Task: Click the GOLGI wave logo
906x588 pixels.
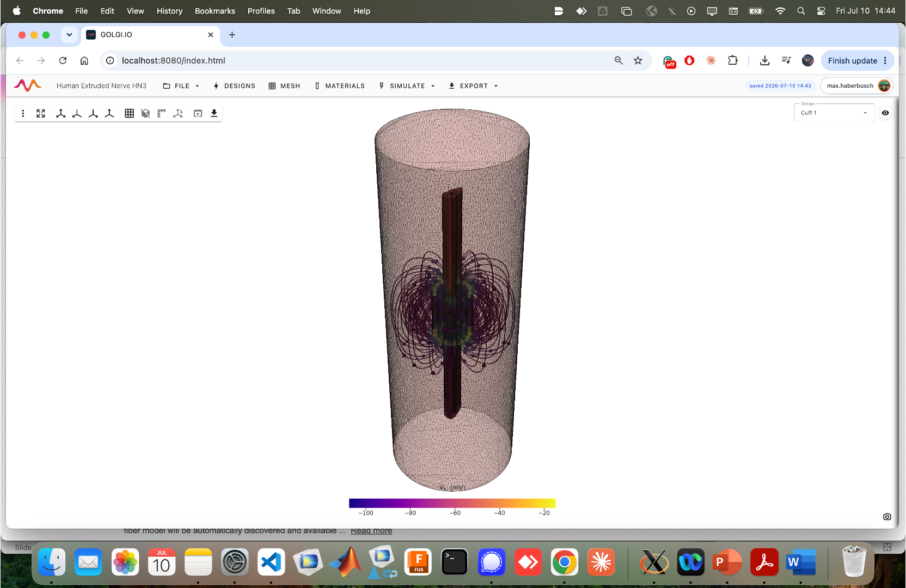Action: pyautogui.click(x=27, y=85)
